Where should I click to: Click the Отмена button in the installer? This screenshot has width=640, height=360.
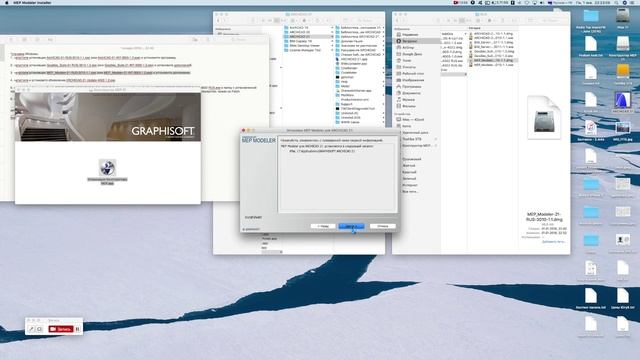[x=382, y=226]
